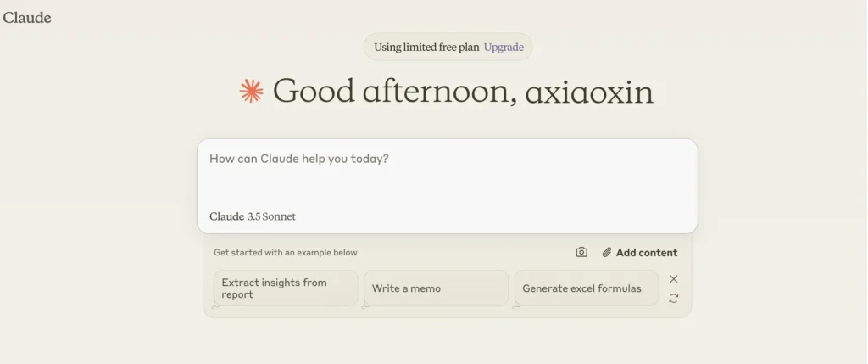The image size is (868, 364).
Task: Click the username "axiaoxin" in the greeting
Action: (589, 92)
